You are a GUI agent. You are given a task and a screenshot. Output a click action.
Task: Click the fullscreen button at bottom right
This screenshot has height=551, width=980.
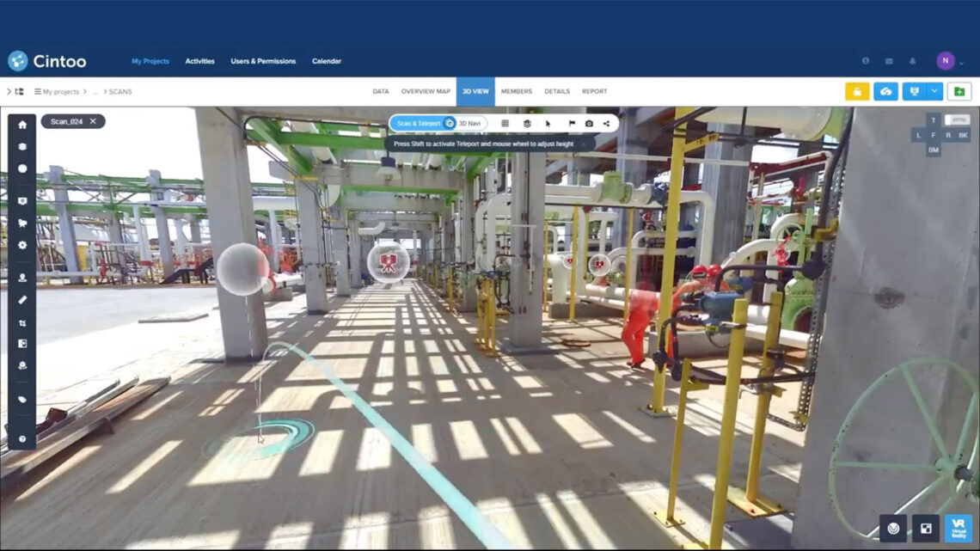tap(926, 529)
